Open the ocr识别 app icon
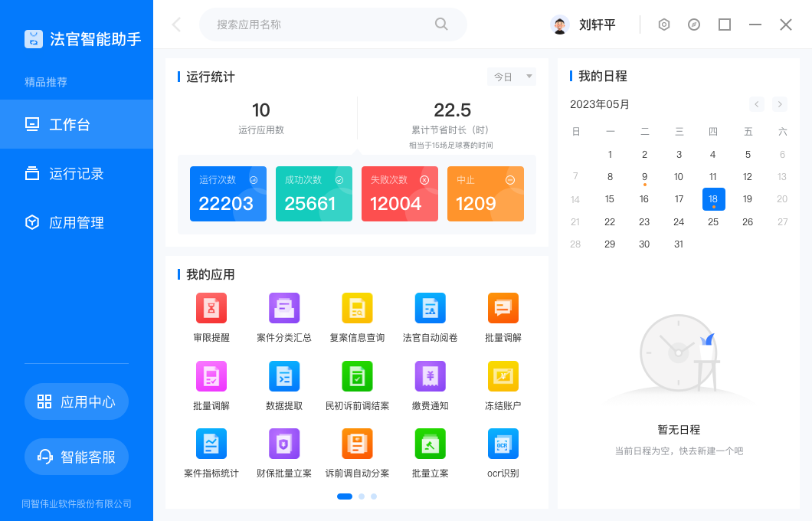 (x=503, y=444)
